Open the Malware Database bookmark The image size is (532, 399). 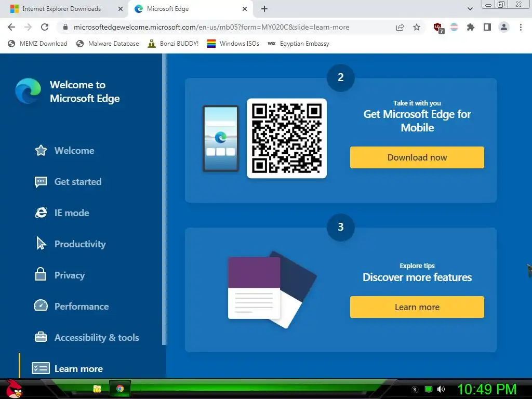click(108, 44)
